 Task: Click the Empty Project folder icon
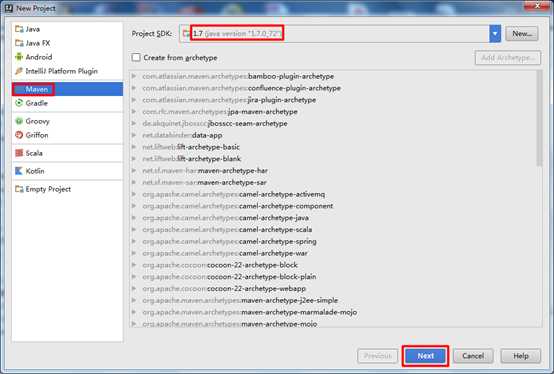(19, 189)
